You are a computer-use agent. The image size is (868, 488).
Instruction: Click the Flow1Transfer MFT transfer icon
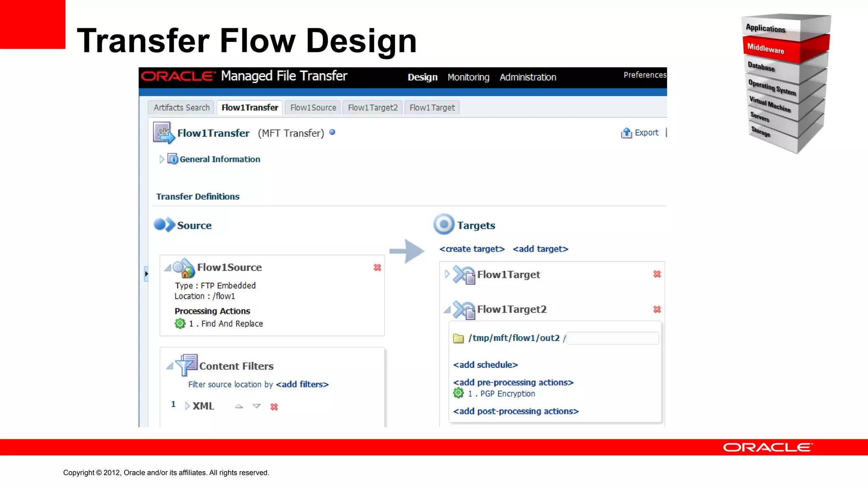click(164, 133)
